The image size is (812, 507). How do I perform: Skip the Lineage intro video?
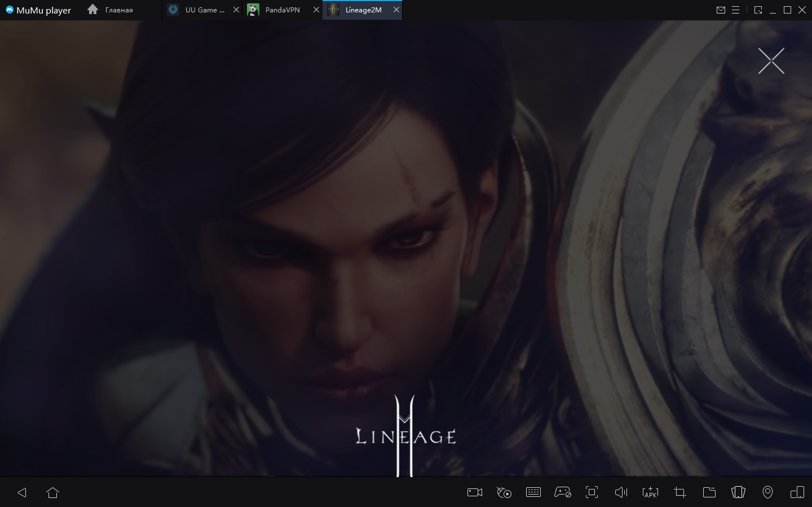point(771,61)
